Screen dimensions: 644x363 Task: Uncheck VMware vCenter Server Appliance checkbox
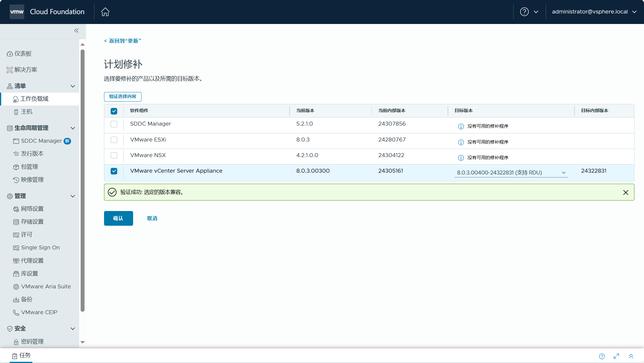[114, 171]
